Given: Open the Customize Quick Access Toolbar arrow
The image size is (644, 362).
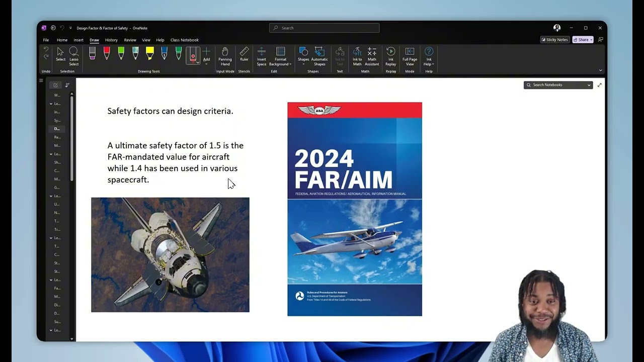Looking at the screenshot, I should pos(70,28).
